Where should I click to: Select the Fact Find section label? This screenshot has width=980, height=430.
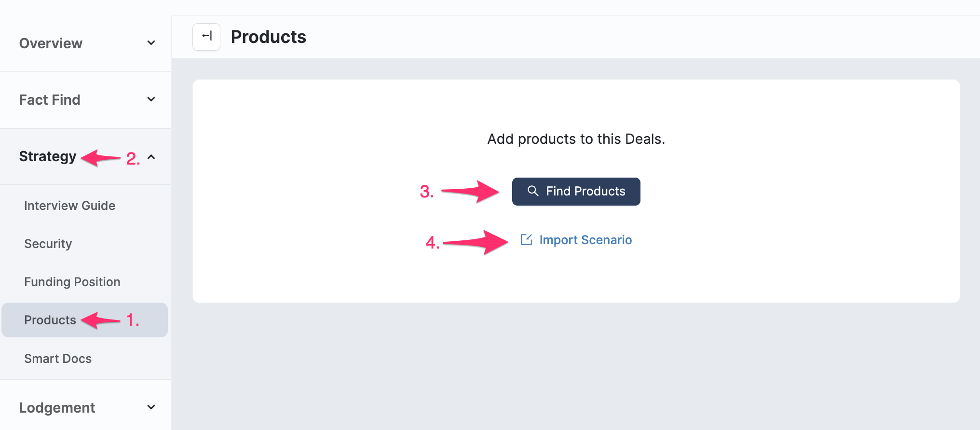pyautogui.click(x=50, y=100)
